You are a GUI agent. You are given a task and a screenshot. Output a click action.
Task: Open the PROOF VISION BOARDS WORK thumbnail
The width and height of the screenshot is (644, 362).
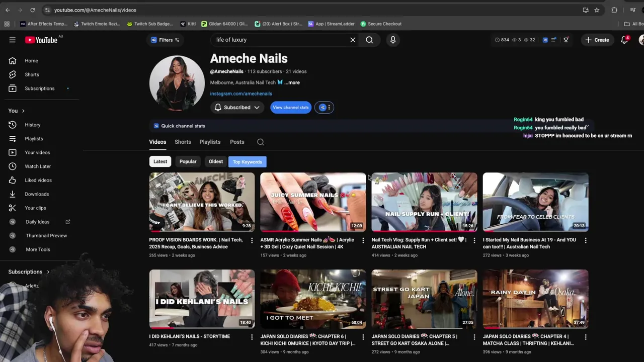(202, 202)
